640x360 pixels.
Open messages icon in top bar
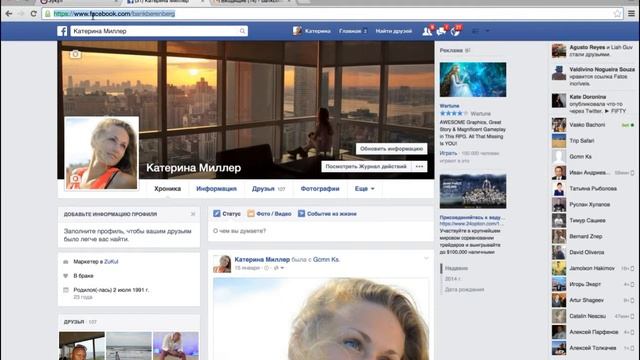441,31
